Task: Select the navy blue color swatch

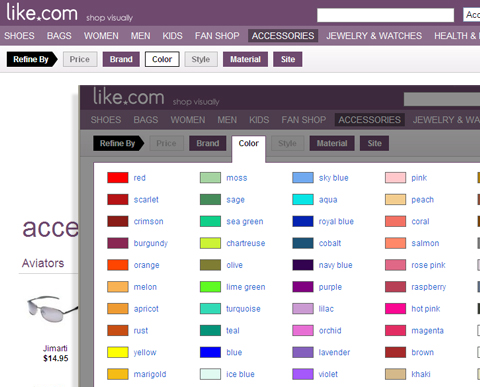Action: pos(303,265)
